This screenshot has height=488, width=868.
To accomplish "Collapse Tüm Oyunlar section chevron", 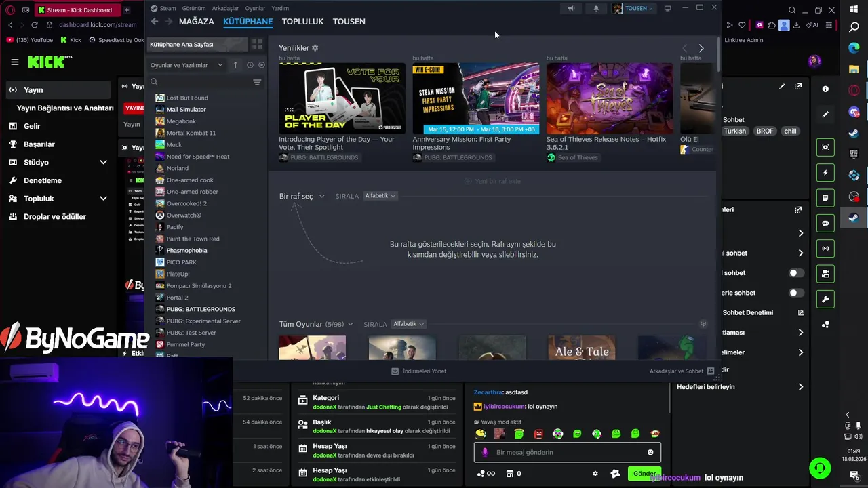I will (x=703, y=324).
